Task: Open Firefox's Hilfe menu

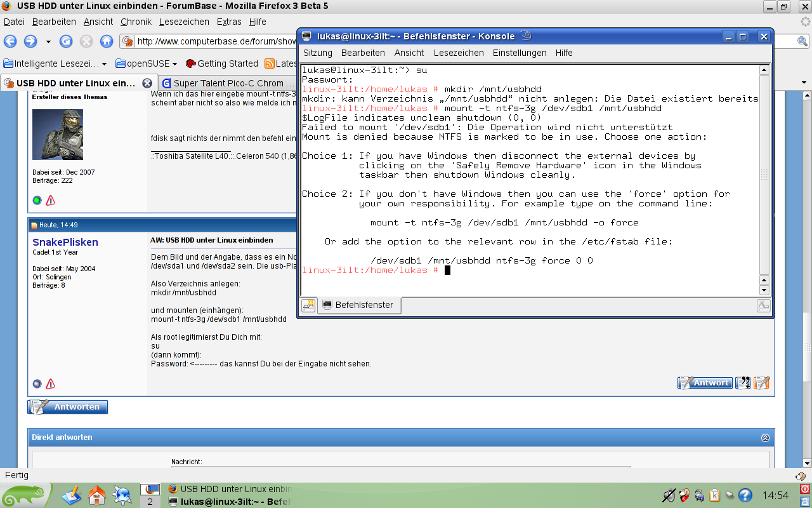Action: click(258, 22)
